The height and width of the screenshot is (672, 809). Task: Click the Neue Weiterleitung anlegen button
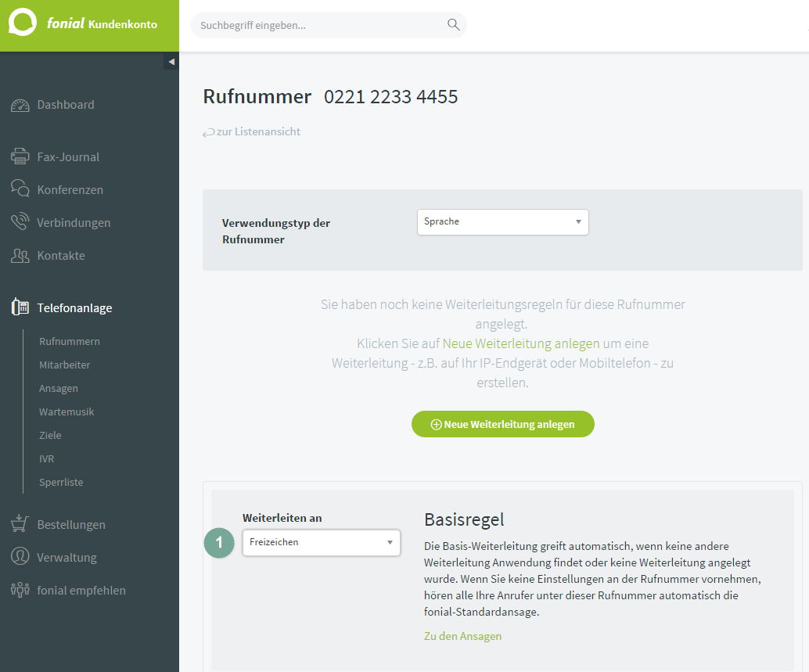click(502, 424)
